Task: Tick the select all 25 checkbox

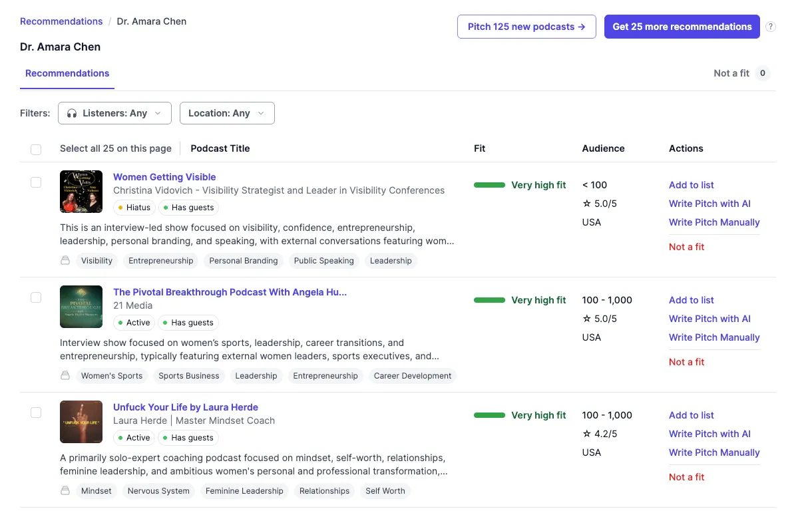Action: pyautogui.click(x=36, y=149)
